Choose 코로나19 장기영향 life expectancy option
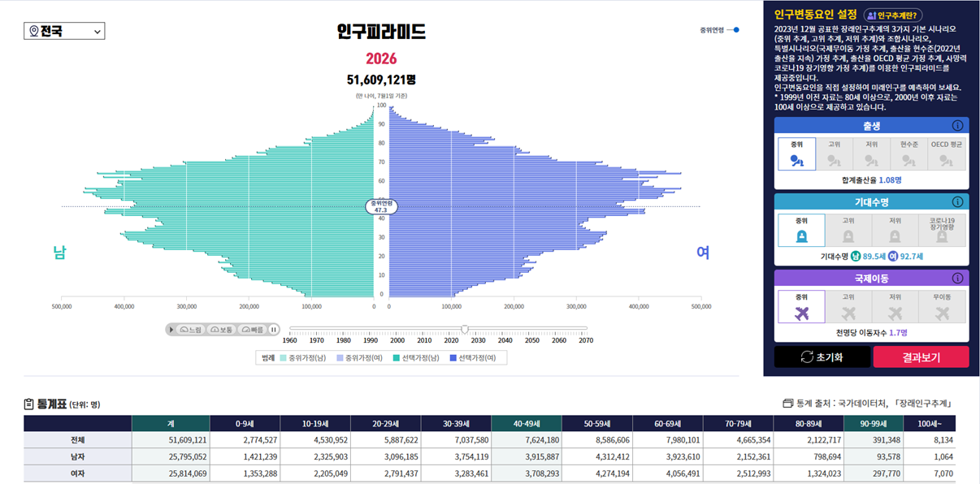This screenshot has height=484, width=980. (942, 230)
